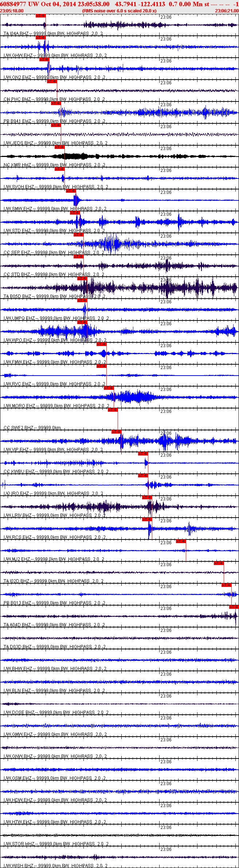The width and height of the screenshot is (239, 868).
Task: Click the red pick flag on TA I04A trace
Action: click(x=40, y=16)
